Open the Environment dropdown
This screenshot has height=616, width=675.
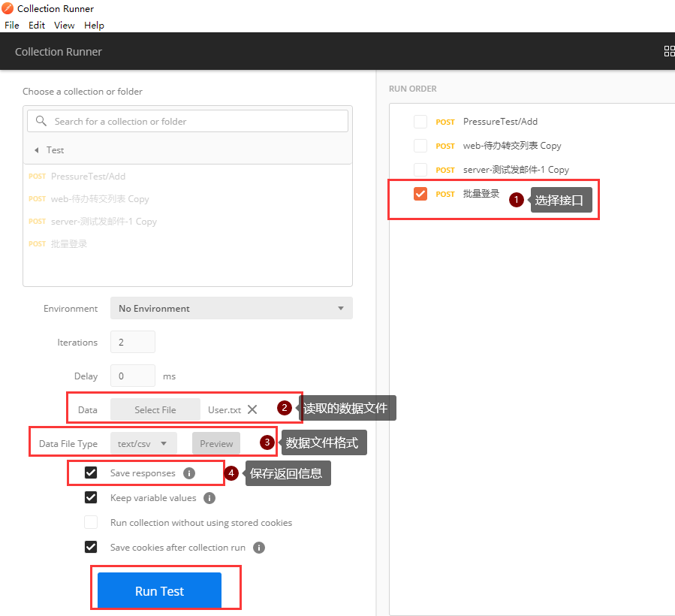point(231,308)
